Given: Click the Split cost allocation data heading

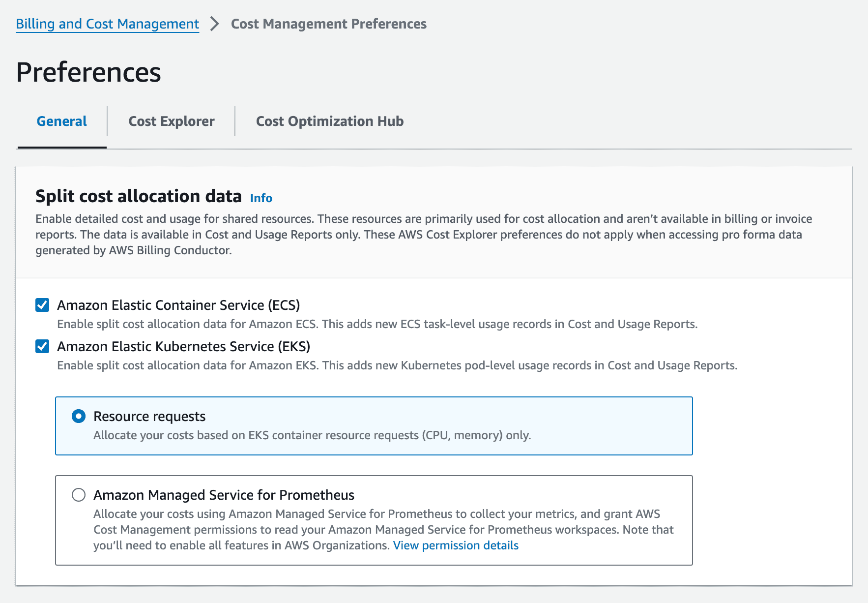Looking at the screenshot, I should 139,196.
